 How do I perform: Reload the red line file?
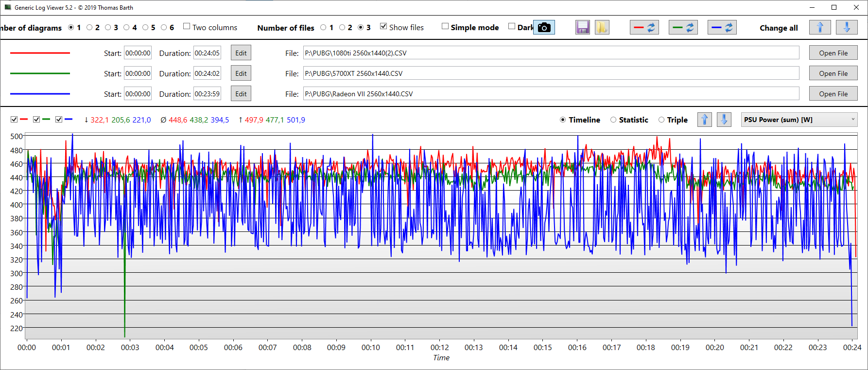pyautogui.click(x=644, y=28)
